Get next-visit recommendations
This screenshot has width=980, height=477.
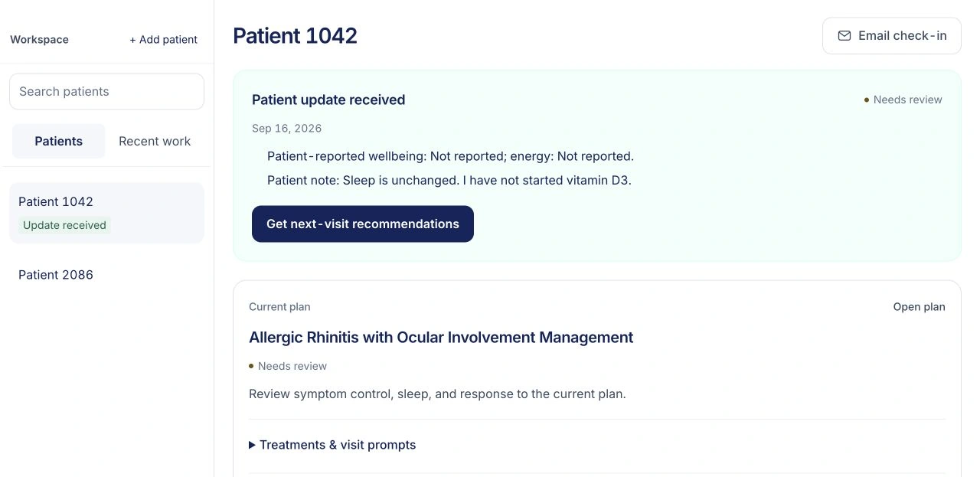(x=363, y=224)
